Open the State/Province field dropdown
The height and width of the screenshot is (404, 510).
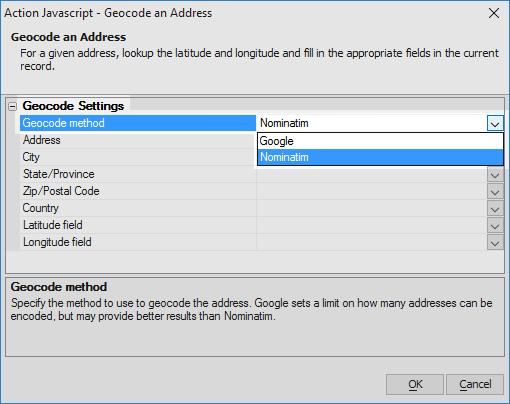[x=495, y=174]
